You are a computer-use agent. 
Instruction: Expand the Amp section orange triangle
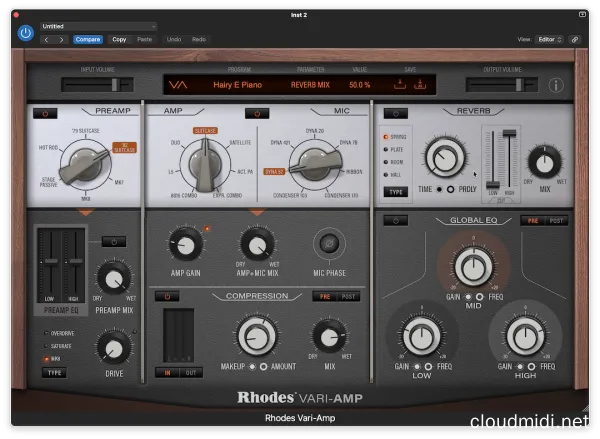(x=257, y=212)
